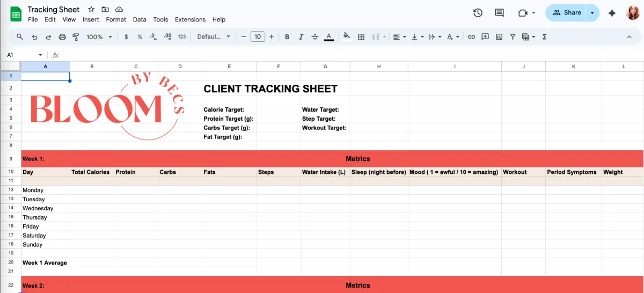Open the more number formats 123 menu
Image resolution: width=644 pixels, height=293 pixels.
click(181, 37)
